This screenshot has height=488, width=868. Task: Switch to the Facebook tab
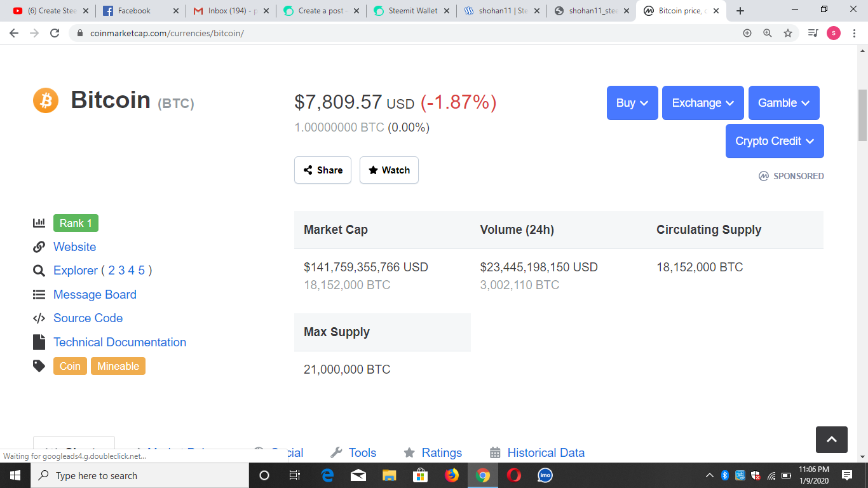pyautogui.click(x=140, y=11)
